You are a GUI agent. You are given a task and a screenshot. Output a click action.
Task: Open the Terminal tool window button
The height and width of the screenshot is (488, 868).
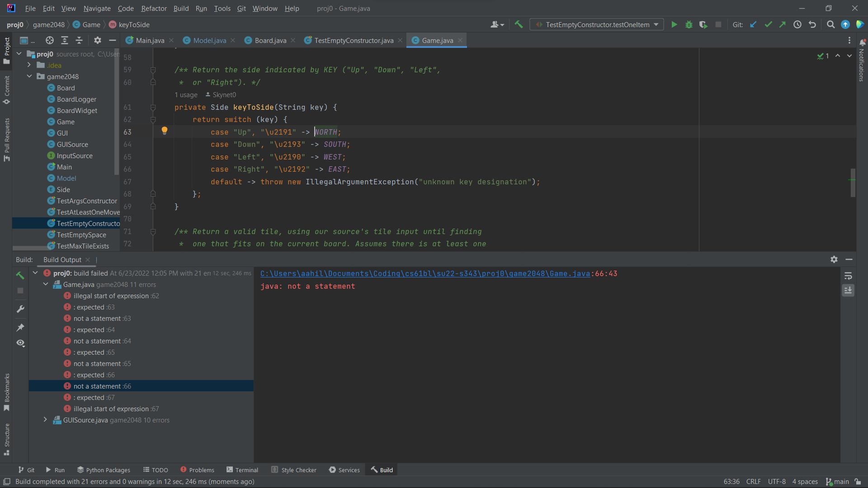[242, 470]
